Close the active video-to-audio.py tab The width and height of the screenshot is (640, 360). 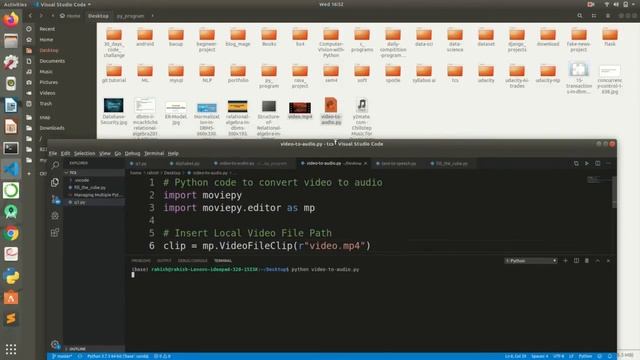pos(365,163)
